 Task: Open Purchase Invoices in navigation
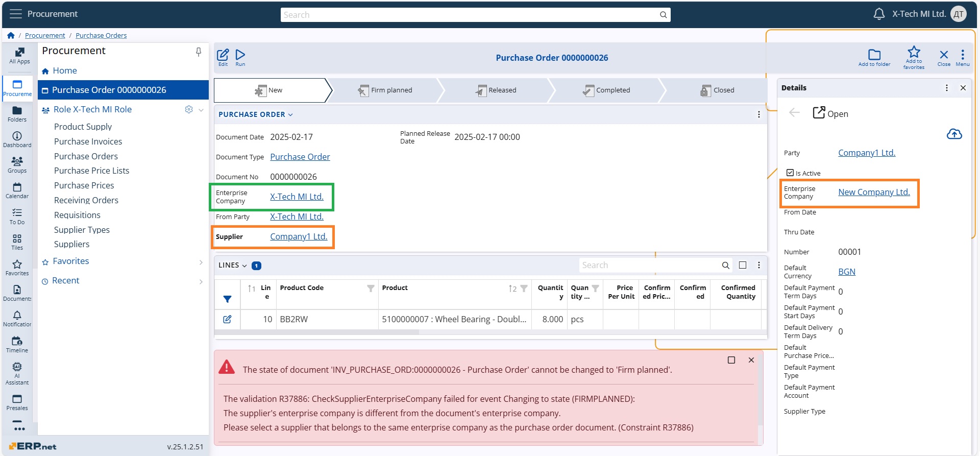click(x=88, y=141)
